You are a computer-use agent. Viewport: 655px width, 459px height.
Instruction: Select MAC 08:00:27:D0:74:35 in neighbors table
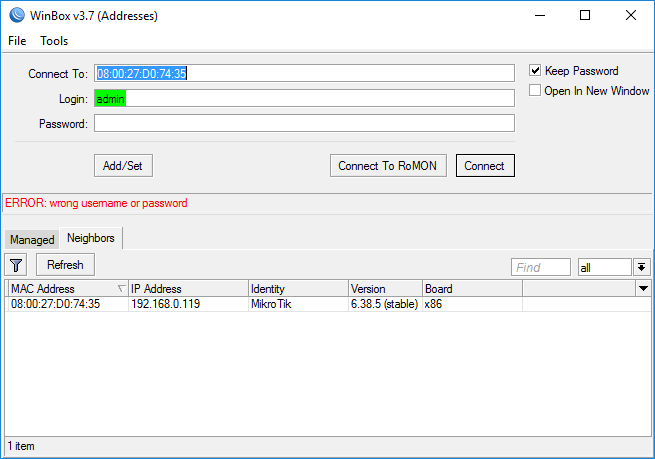56,304
